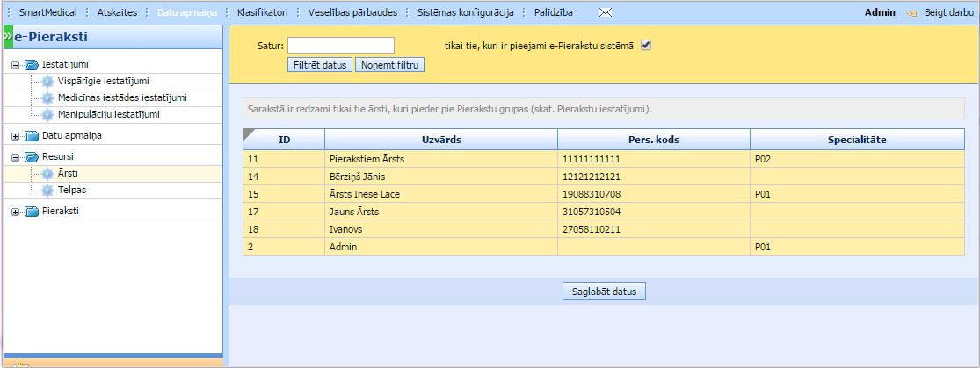Image resolution: width=980 pixels, height=368 pixels.
Task: Click the logout arrow icon by Beigt darbu
Action: point(912,13)
